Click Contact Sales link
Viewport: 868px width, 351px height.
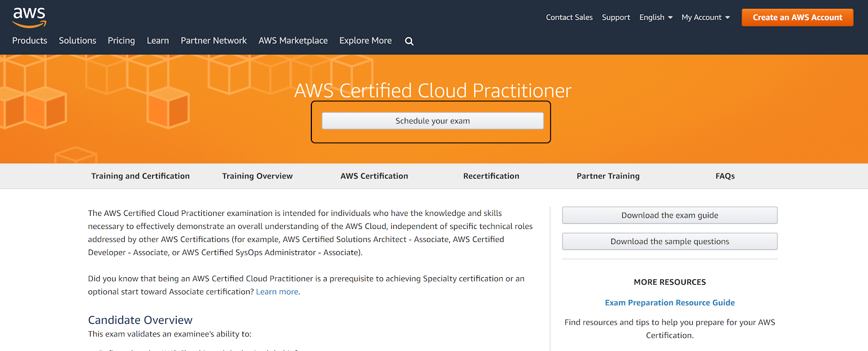[x=569, y=17]
